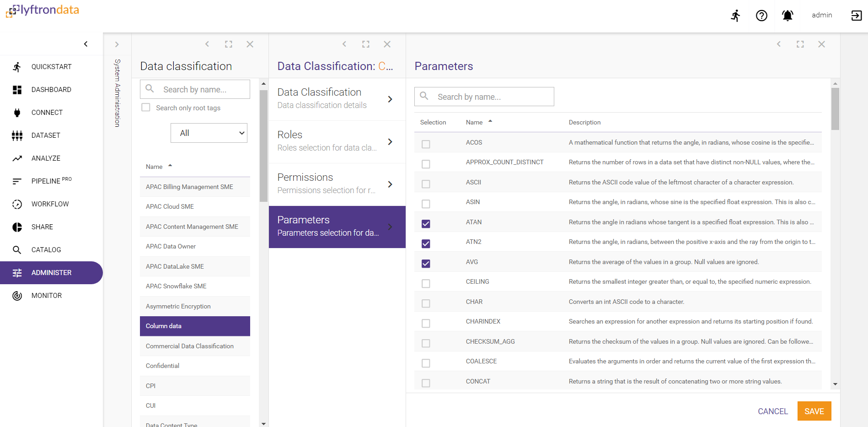This screenshot has height=427, width=868.
Task: Open DASHBOARD menu item
Action: pos(51,90)
